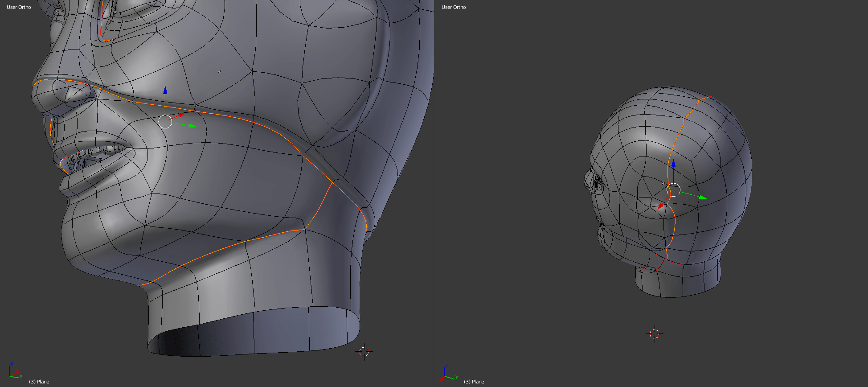This screenshot has width=868, height=387.
Task: Click the blue Z-axis arrow in right viewport
Action: [x=673, y=164]
